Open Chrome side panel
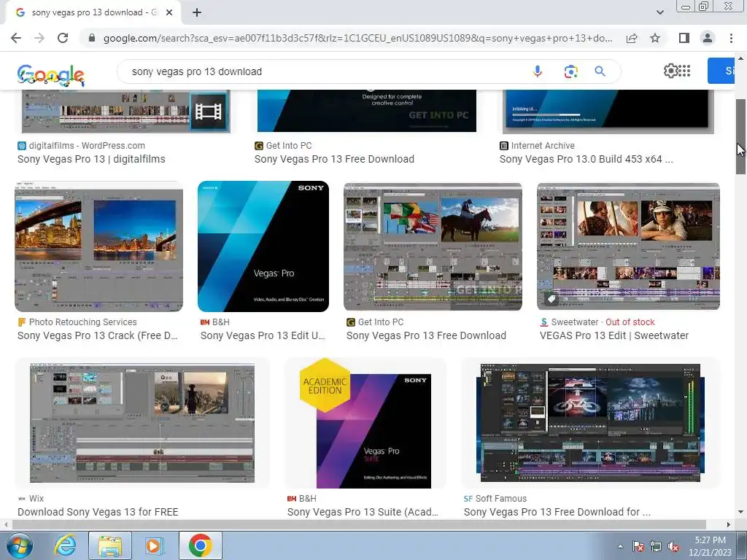 click(x=684, y=38)
